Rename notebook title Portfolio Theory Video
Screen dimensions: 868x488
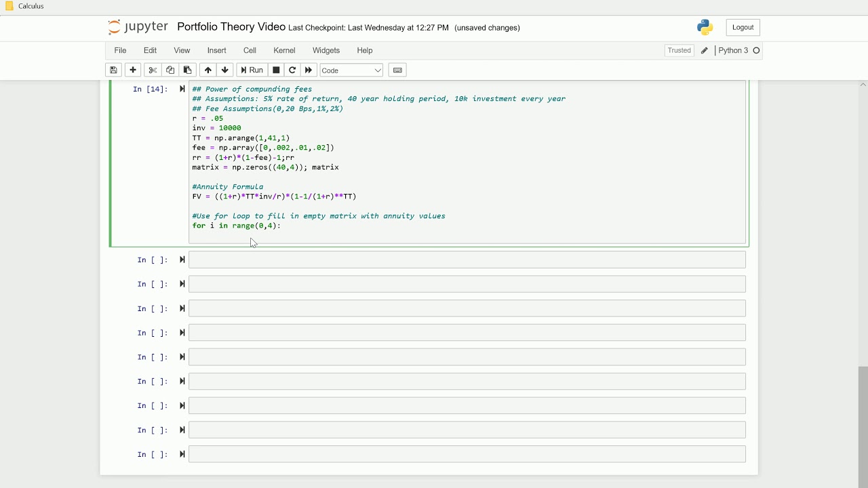tap(231, 27)
